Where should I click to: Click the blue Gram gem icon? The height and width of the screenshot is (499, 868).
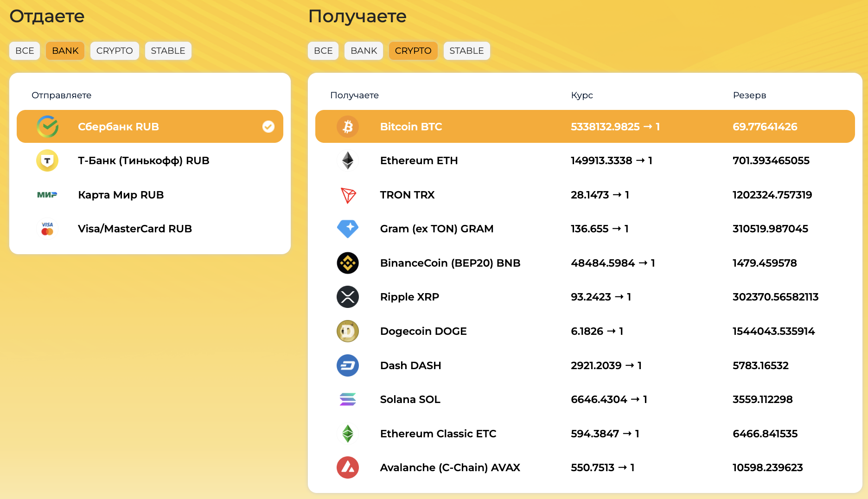348,229
